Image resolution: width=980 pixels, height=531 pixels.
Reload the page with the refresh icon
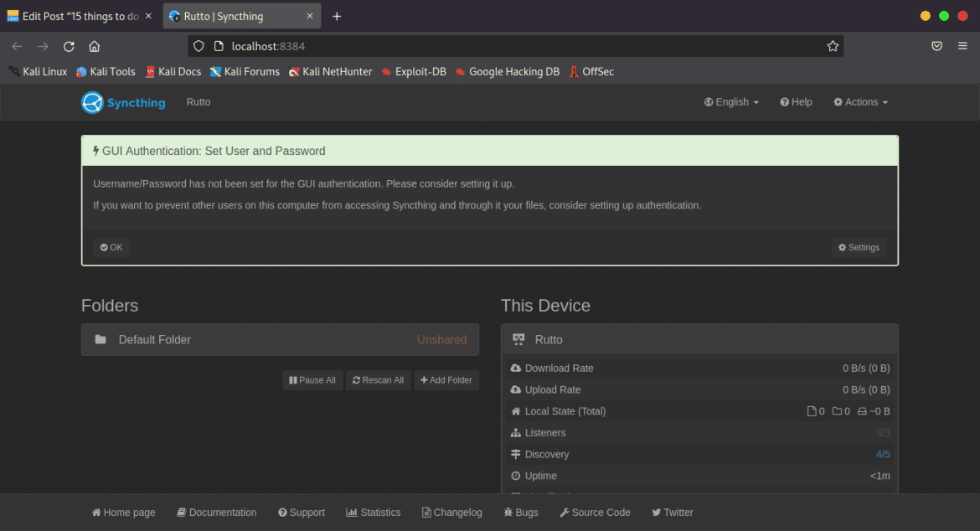click(x=69, y=46)
